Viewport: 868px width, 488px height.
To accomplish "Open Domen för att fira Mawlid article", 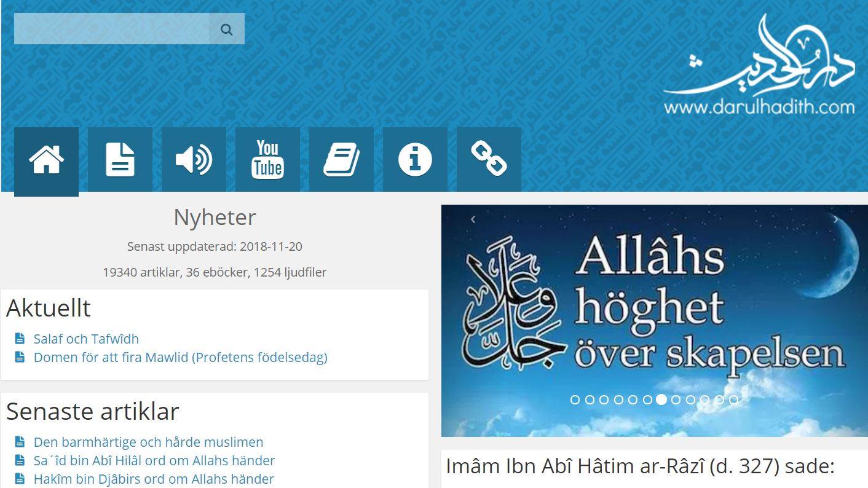I will pos(180,357).
